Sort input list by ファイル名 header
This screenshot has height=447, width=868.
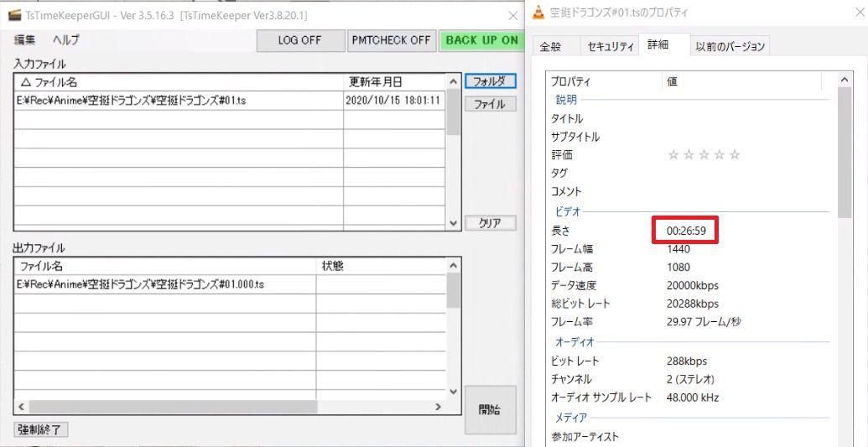coord(179,82)
